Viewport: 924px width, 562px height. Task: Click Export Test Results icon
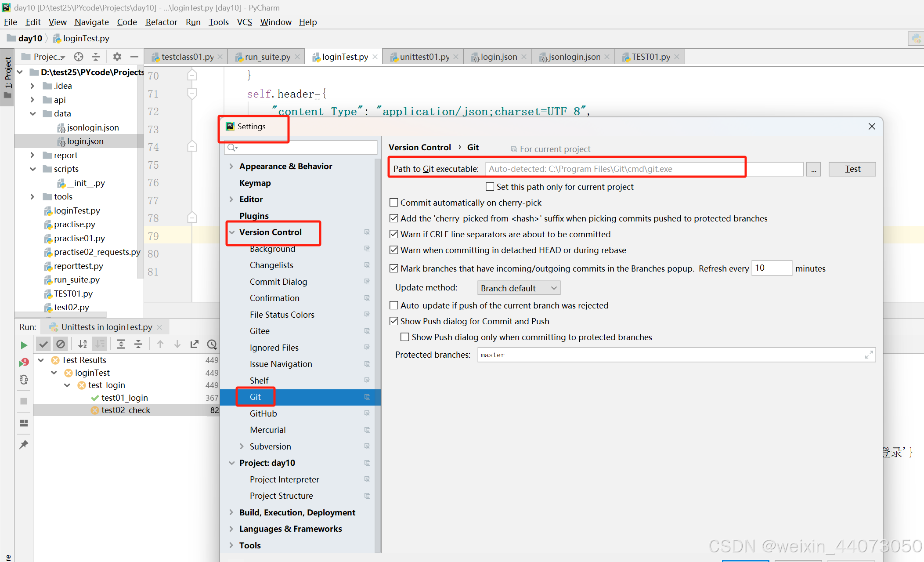pyautogui.click(x=194, y=344)
